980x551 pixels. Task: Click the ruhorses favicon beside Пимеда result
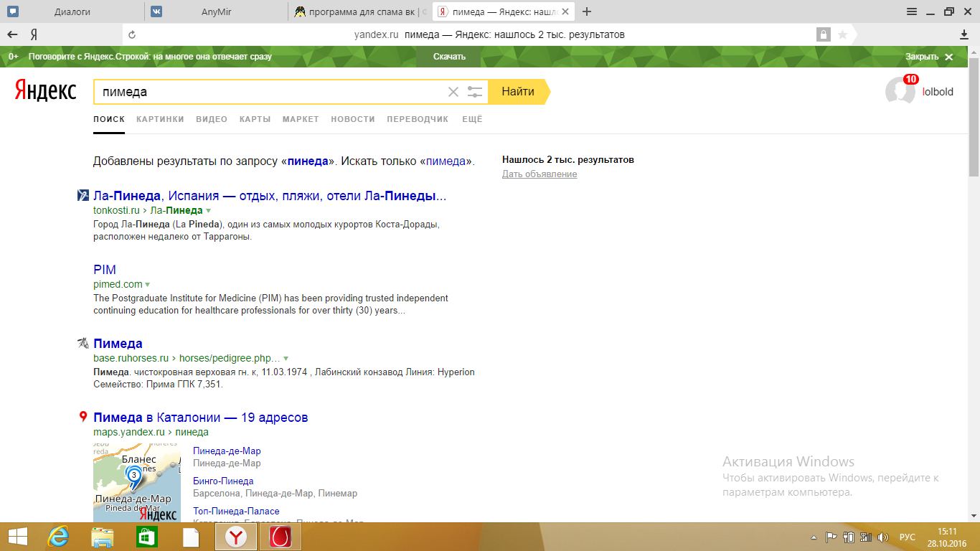[83, 343]
